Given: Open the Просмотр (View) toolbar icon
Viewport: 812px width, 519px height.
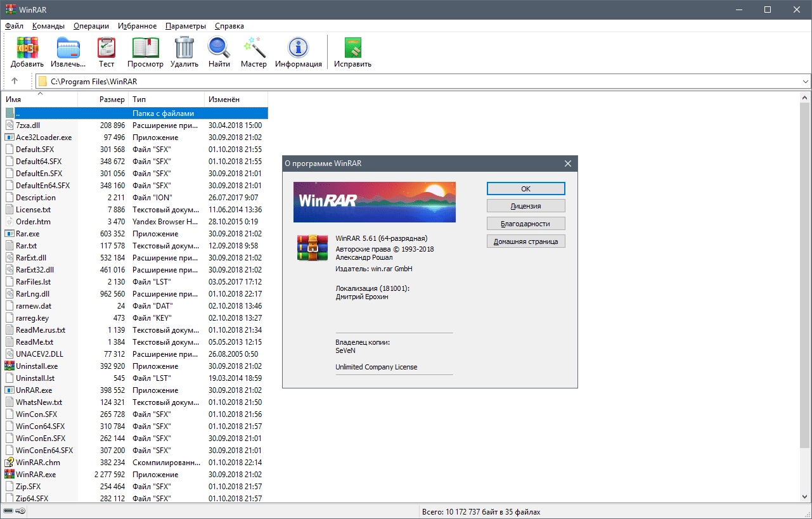Looking at the screenshot, I should [145, 48].
